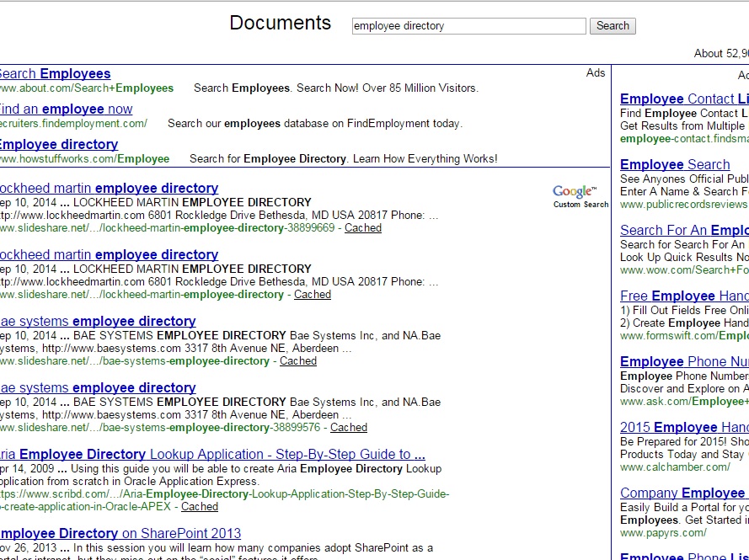This screenshot has width=749, height=560.
Task: Click www.wow.com/Search URL in sidebar
Action: tap(684, 269)
